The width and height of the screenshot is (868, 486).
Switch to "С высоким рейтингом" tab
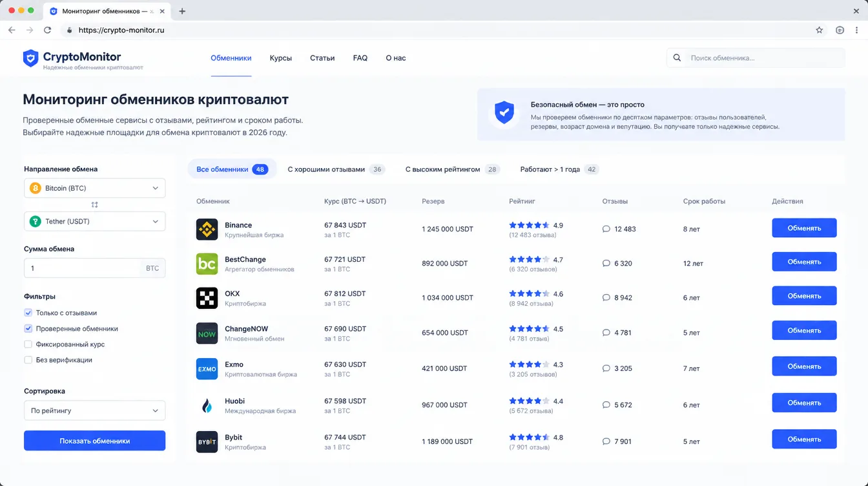click(453, 169)
